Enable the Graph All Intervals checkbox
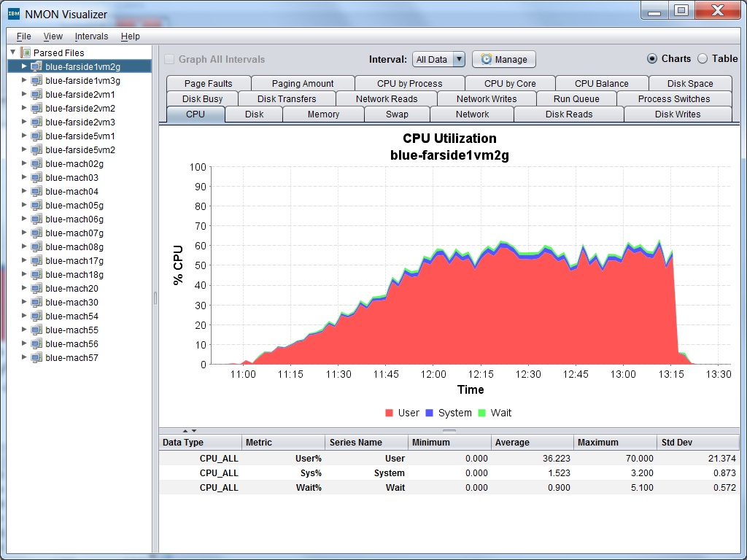The height and width of the screenshot is (560, 747). point(169,60)
